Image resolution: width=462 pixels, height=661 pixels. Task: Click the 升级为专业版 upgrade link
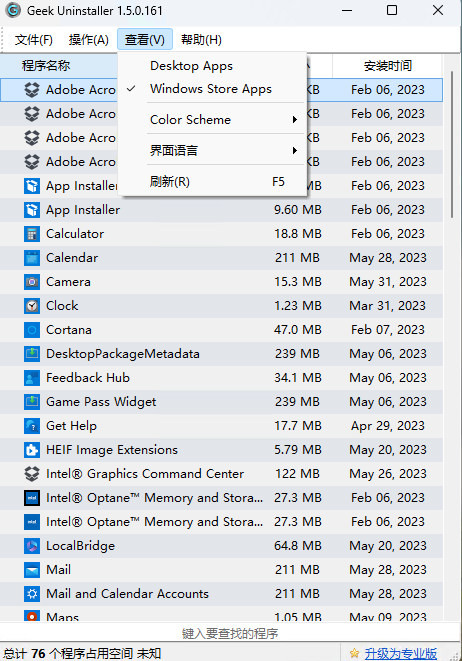pyautogui.click(x=400, y=653)
